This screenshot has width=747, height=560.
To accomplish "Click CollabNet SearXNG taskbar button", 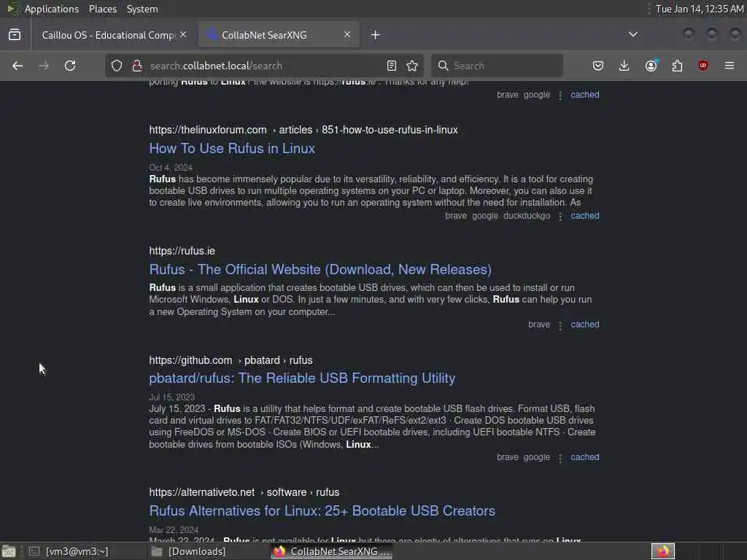I will tap(332, 551).
